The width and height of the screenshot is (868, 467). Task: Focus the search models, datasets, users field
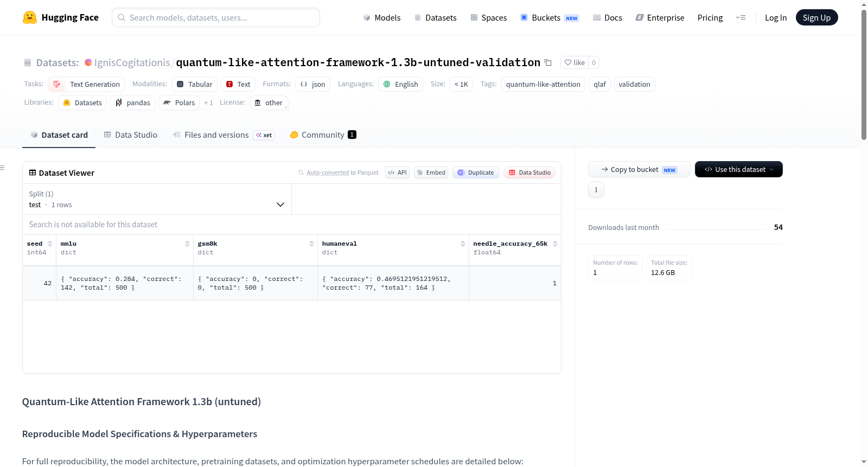click(x=216, y=17)
